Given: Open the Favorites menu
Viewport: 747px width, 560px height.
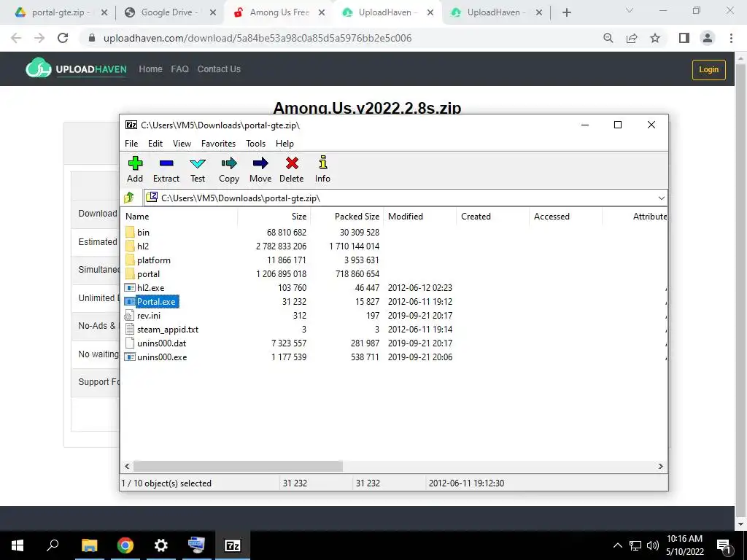Looking at the screenshot, I should pos(218,144).
